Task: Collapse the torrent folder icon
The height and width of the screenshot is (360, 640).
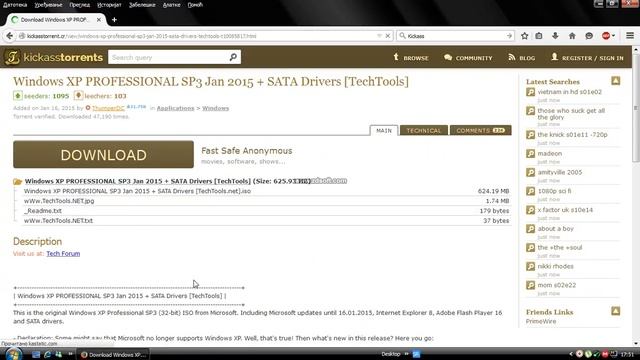Action: tap(18, 181)
